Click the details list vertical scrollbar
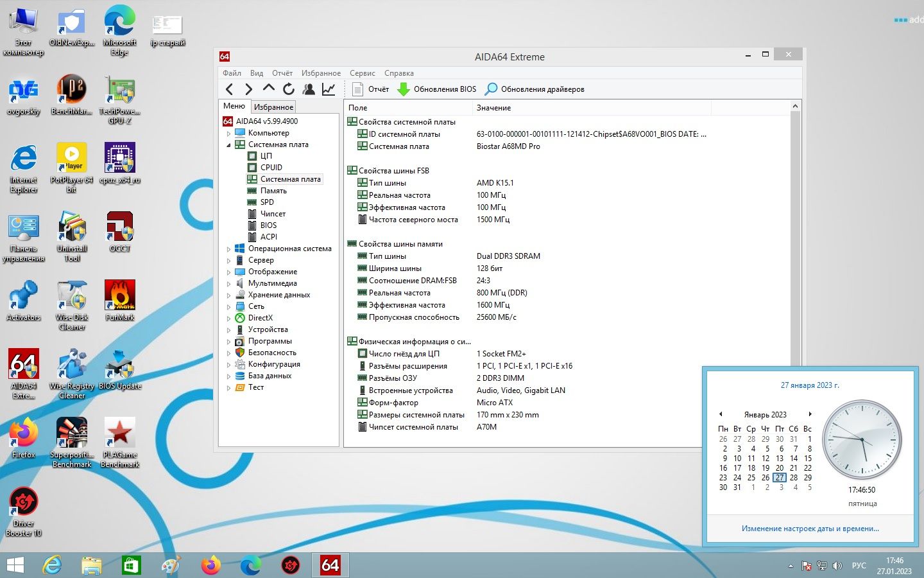The height and width of the screenshot is (578, 924). (796, 273)
